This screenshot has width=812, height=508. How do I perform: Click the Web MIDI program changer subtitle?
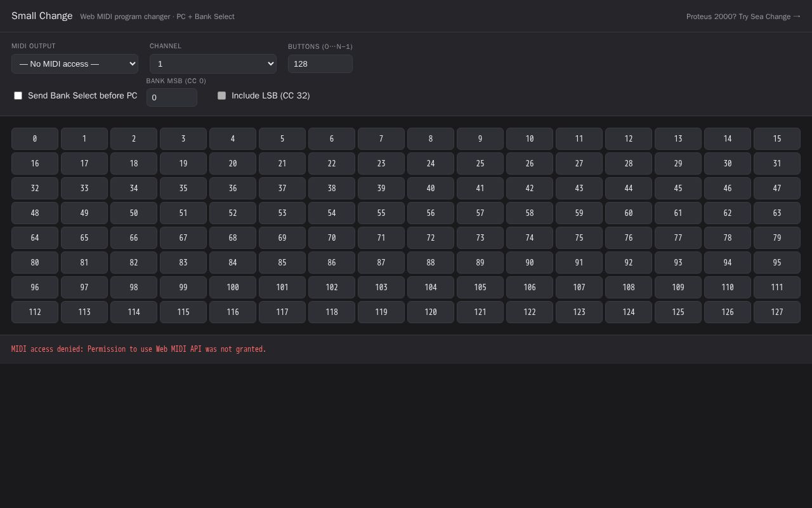[x=157, y=17]
